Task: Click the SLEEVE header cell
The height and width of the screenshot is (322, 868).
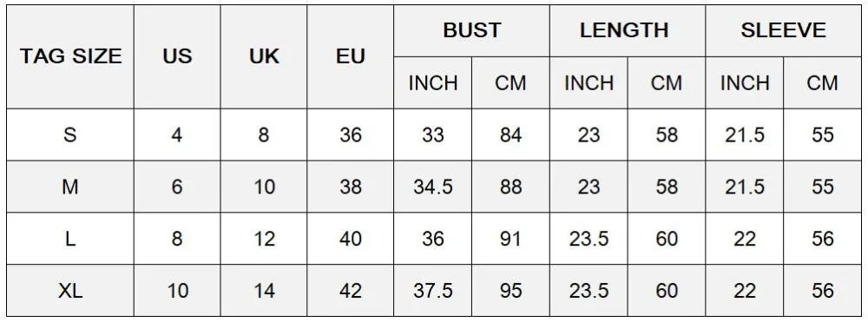Action: [x=783, y=30]
